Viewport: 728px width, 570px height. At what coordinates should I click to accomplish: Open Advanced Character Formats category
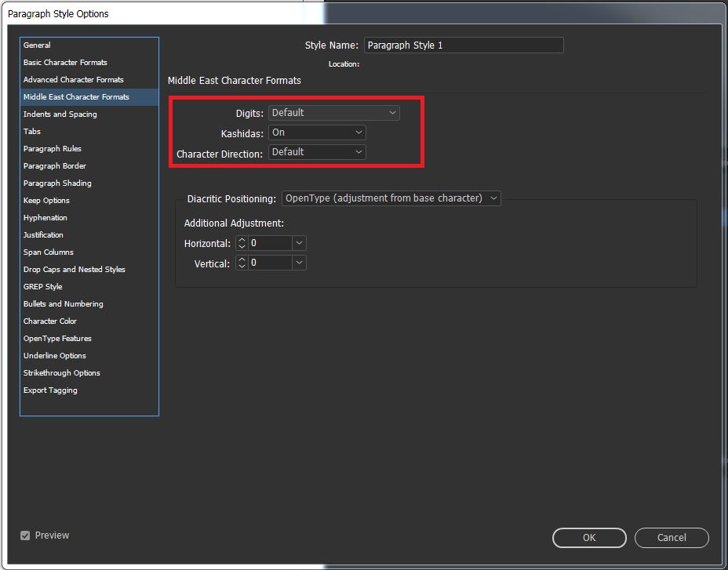(x=89, y=79)
